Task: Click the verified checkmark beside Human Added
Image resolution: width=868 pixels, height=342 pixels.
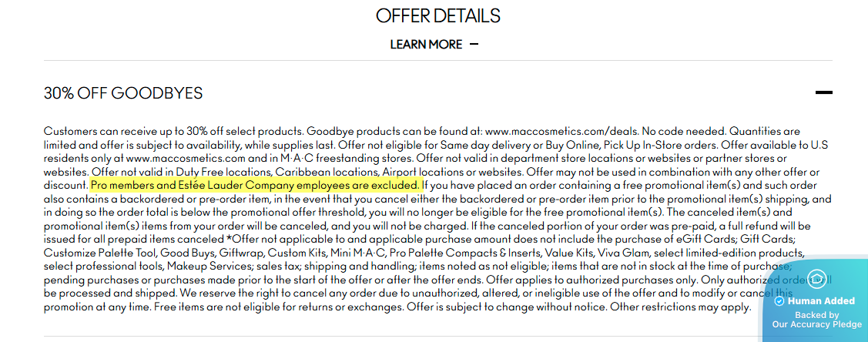Action: [779, 301]
